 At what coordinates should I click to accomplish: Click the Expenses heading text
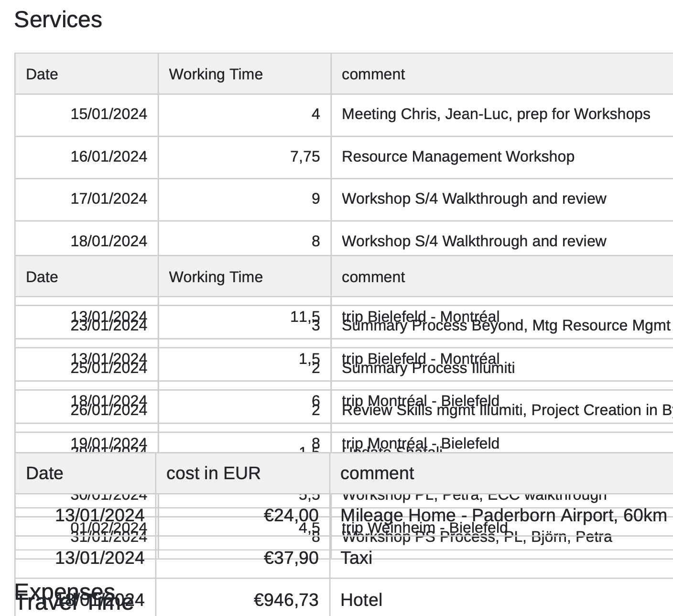click(x=65, y=591)
